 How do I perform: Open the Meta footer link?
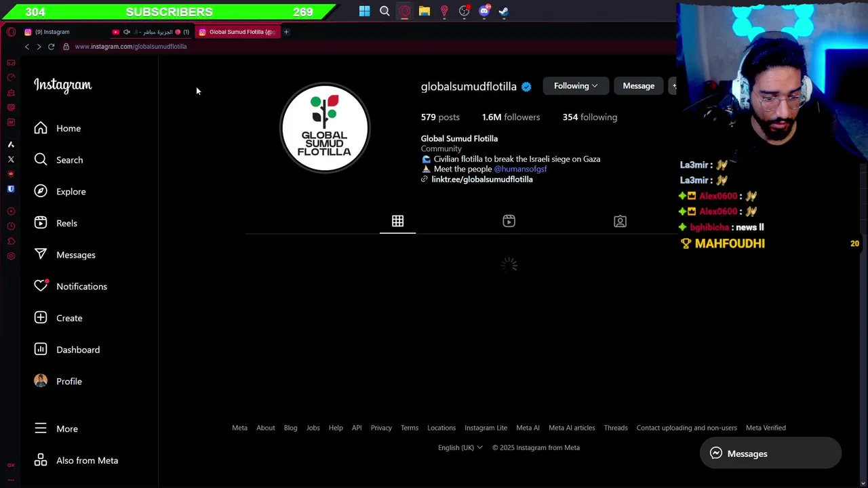pos(239,428)
